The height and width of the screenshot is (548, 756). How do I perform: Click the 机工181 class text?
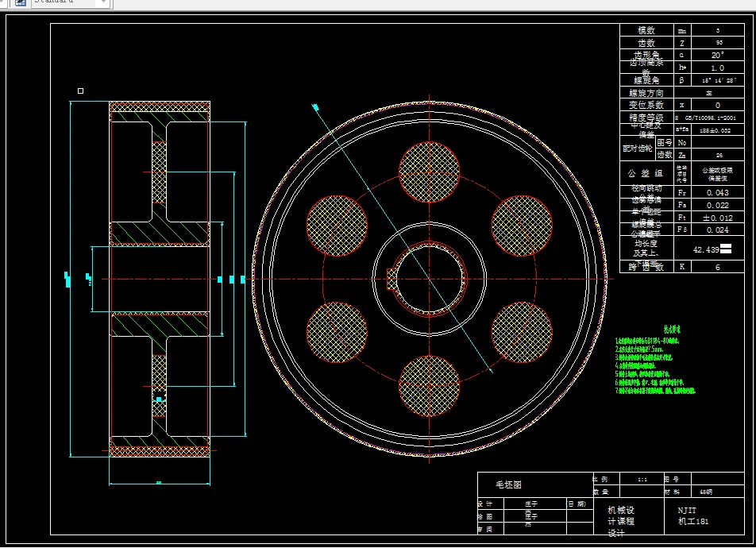pos(692,521)
